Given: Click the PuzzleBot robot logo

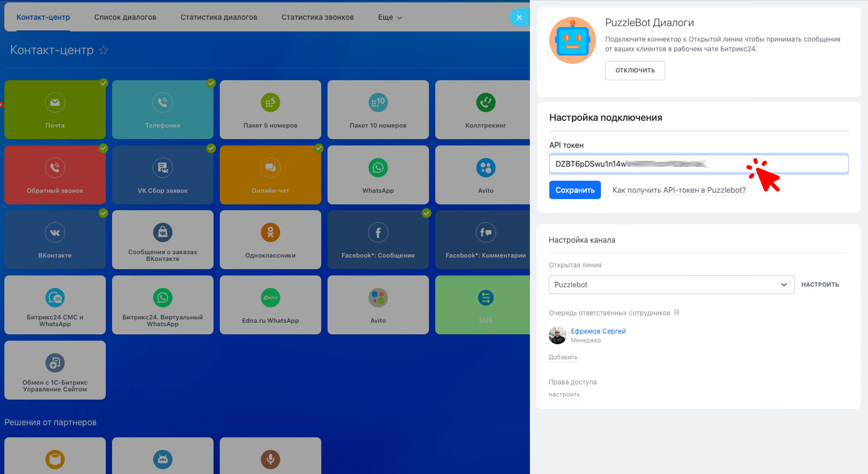Looking at the screenshot, I should [x=572, y=41].
